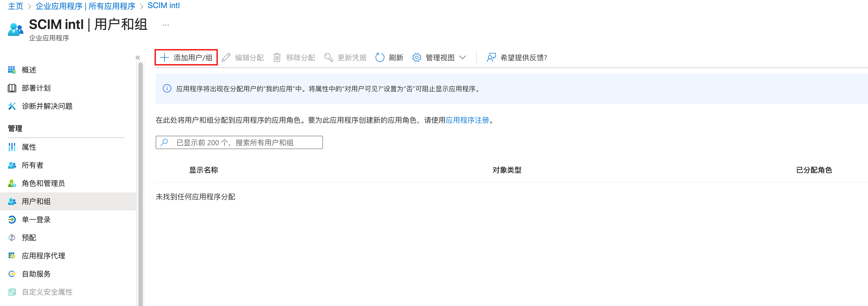
Task: Open 预配 provisioning page
Action: pos(29,238)
